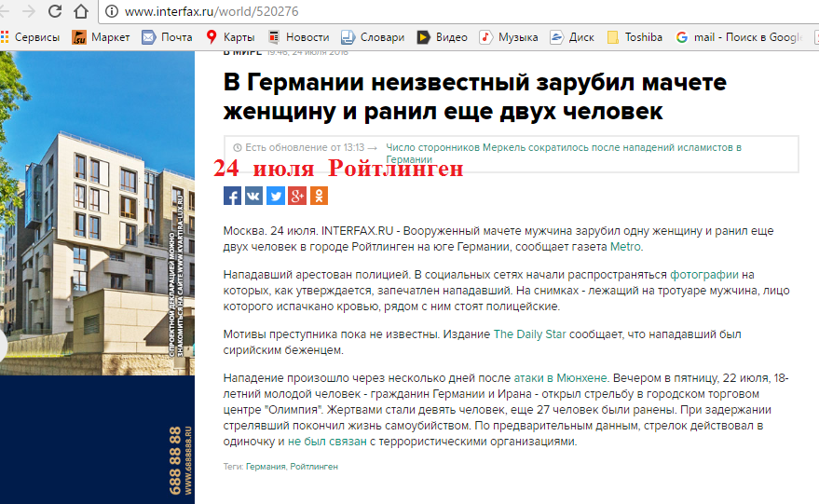Share article on VK

click(253, 196)
